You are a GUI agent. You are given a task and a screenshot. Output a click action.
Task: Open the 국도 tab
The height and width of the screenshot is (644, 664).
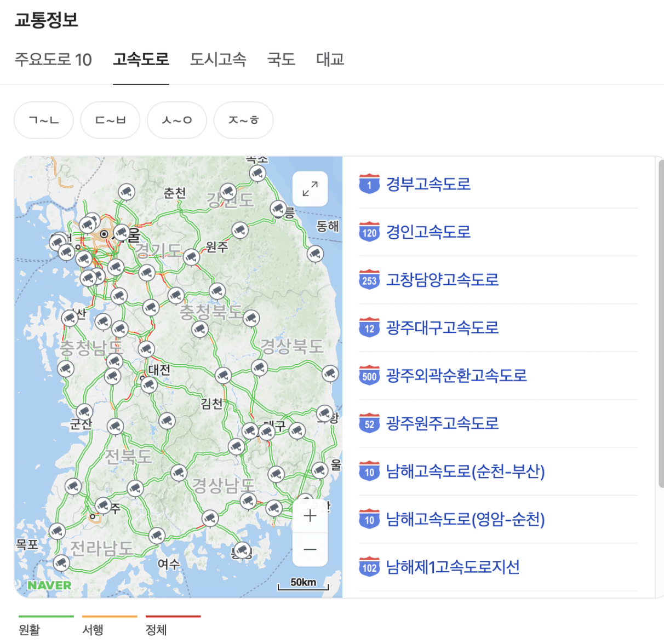281,59
